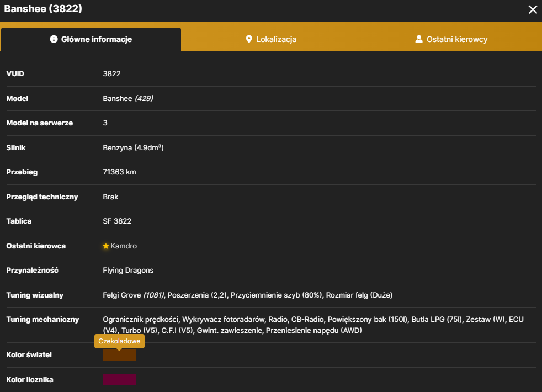This screenshot has width=542, height=392.
Task: Click the Kamdro driver name
Action: 124,246
